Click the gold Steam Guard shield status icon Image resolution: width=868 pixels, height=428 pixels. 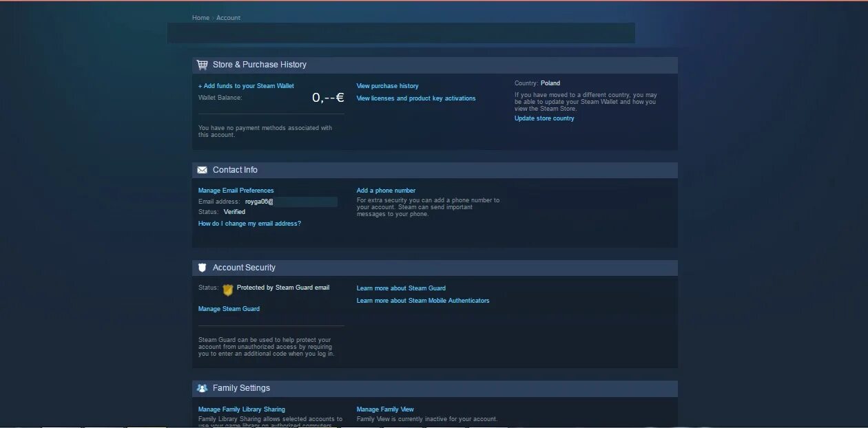228,290
